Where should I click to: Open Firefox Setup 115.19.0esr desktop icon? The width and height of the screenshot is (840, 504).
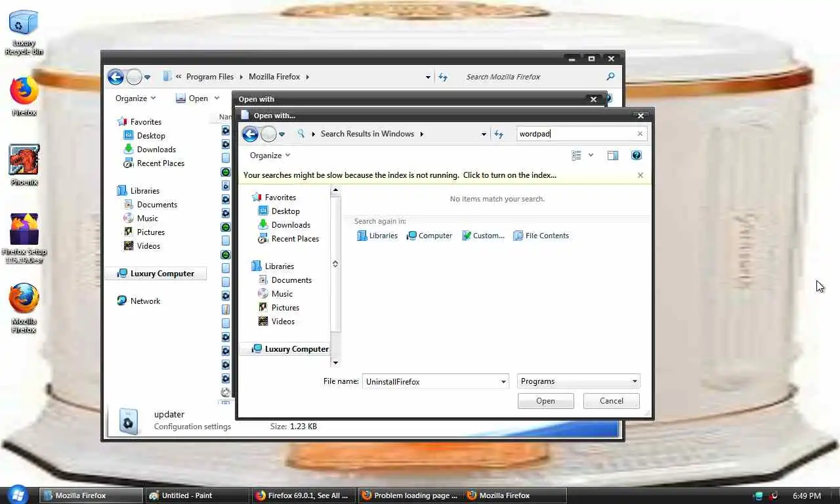[x=24, y=238]
